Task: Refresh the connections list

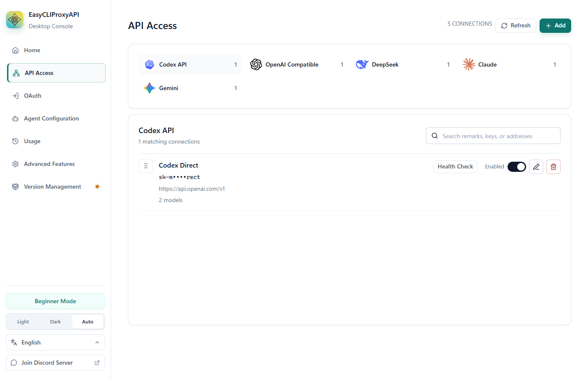Action: [x=516, y=26]
